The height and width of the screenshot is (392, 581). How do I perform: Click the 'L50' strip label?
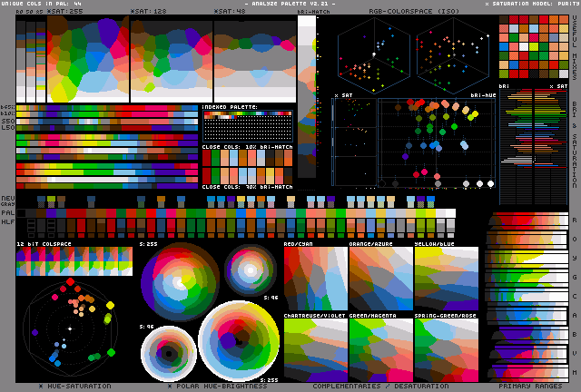click(8, 127)
